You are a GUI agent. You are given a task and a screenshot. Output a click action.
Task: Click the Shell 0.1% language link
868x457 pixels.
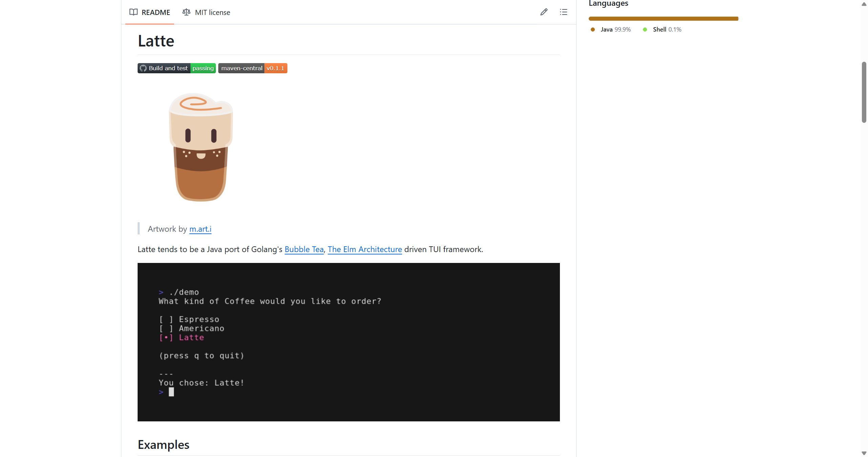point(667,30)
